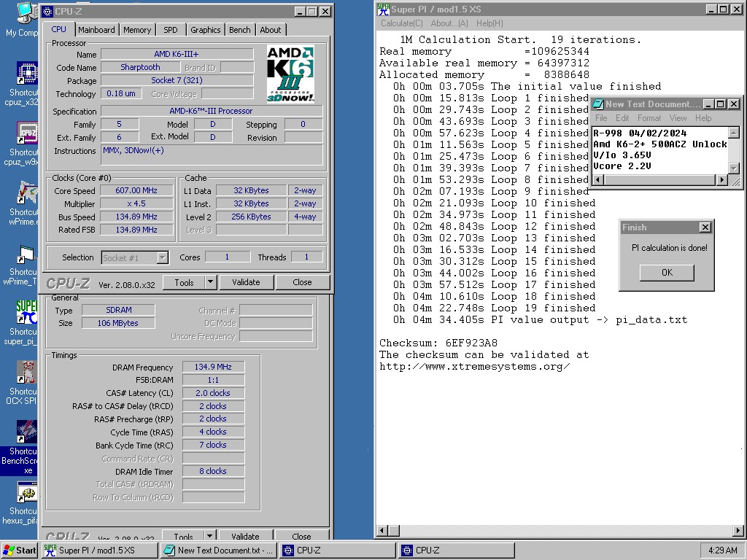Expand the Tools dropdown arrow in CPU-Z
Image resolution: width=747 pixels, height=560 pixels.
(211, 282)
